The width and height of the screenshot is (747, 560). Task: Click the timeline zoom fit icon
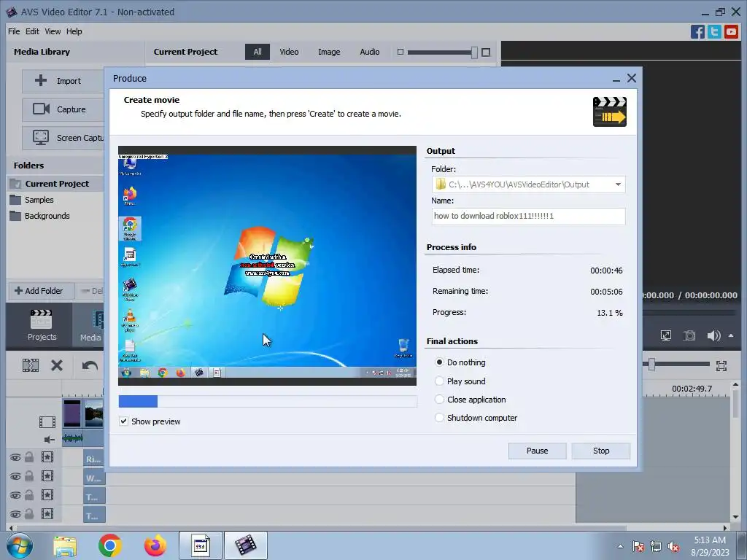(x=721, y=366)
